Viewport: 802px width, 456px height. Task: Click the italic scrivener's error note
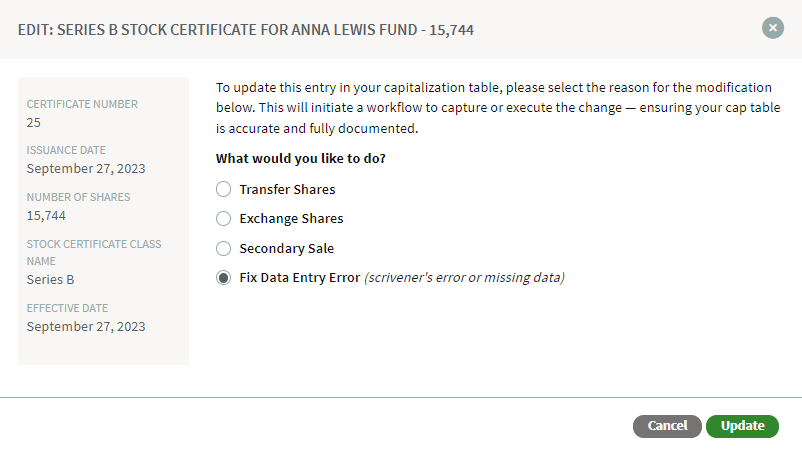tap(464, 278)
